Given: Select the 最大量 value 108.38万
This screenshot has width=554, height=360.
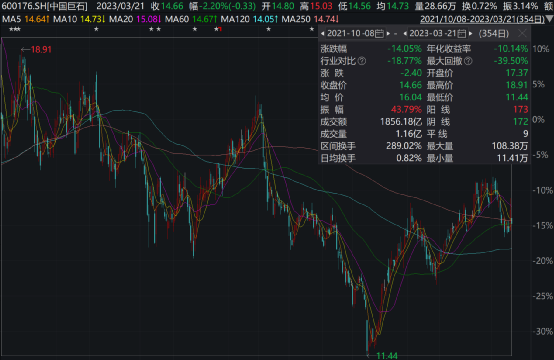Looking at the screenshot, I should (510, 146).
